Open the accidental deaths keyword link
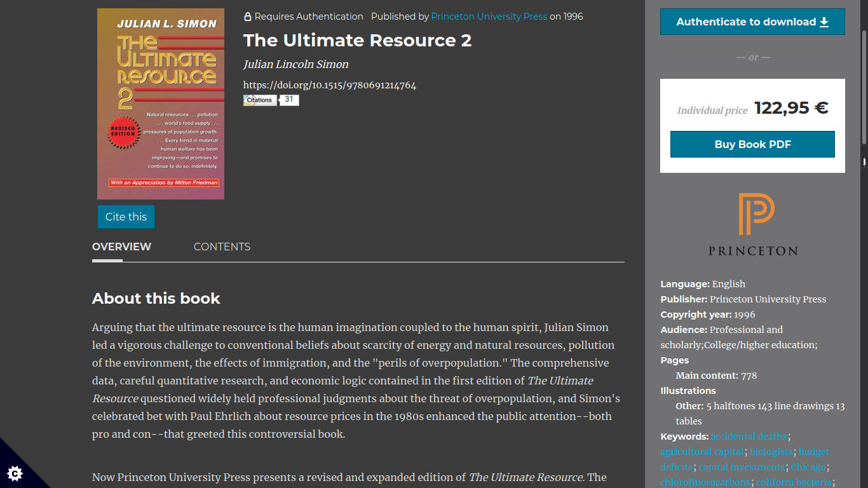This screenshot has width=868, height=488. coord(749,437)
